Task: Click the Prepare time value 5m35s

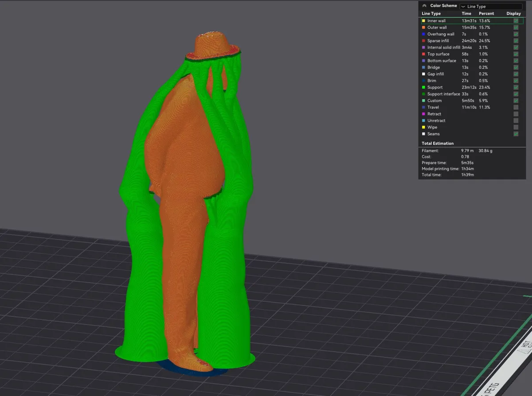Action: click(x=467, y=163)
